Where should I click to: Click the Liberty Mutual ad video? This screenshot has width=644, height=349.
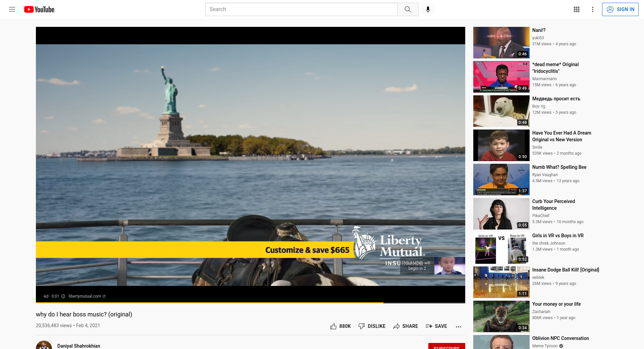pyautogui.click(x=251, y=165)
